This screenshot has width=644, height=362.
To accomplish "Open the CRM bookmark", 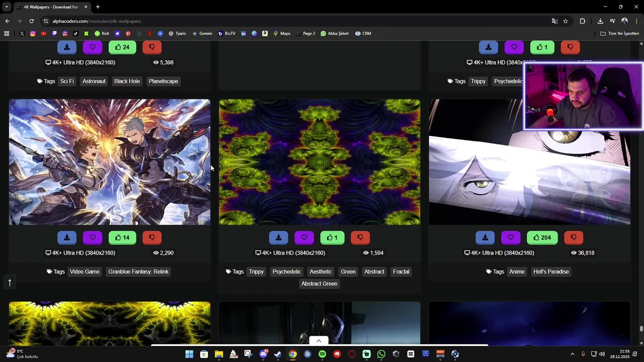I will [x=363, y=34].
